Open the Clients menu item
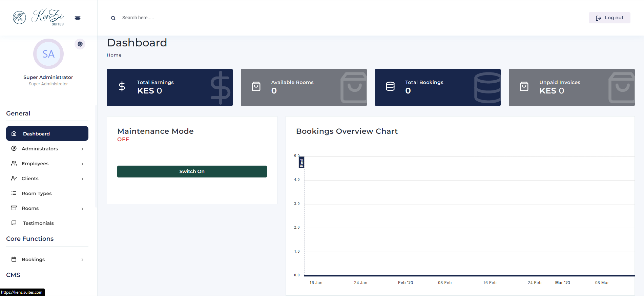Image resolution: width=644 pixels, height=296 pixels. (x=47, y=178)
